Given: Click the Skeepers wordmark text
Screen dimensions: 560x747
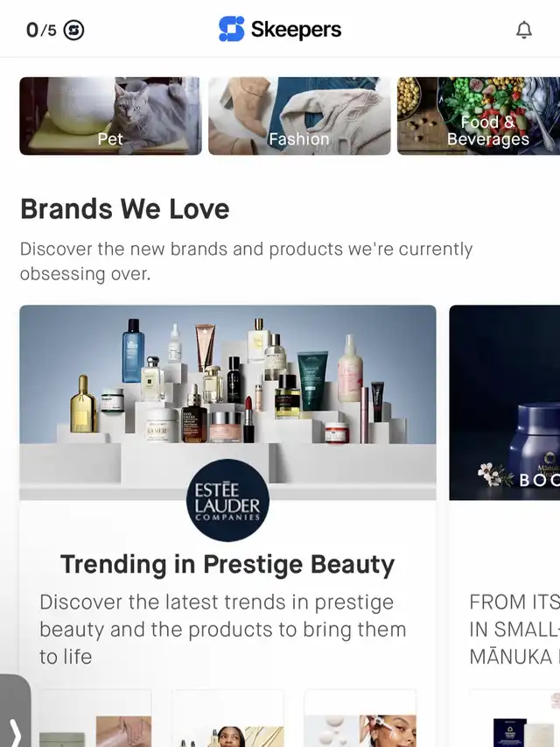Looking at the screenshot, I should pos(297,30).
